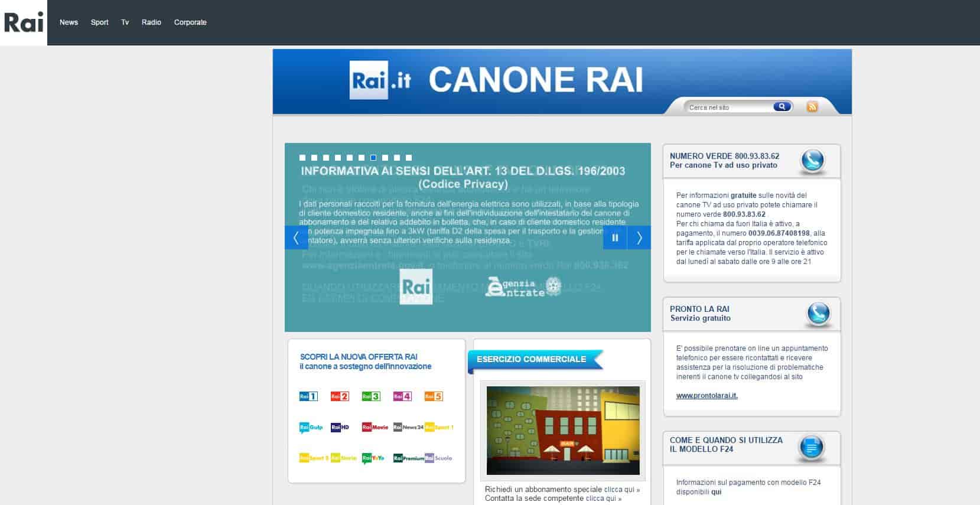The height and width of the screenshot is (505, 980).
Task: Click the Rai 2 channel logo
Action: coord(340,396)
